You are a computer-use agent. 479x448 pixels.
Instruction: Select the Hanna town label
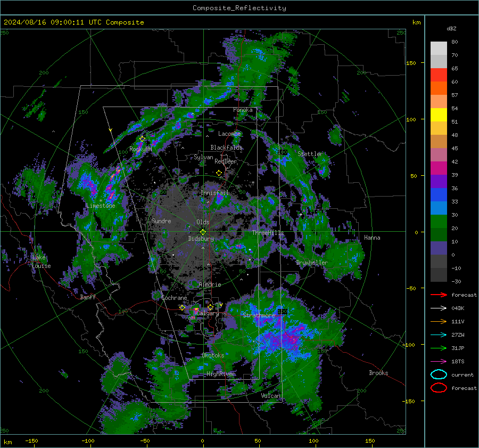372,238
